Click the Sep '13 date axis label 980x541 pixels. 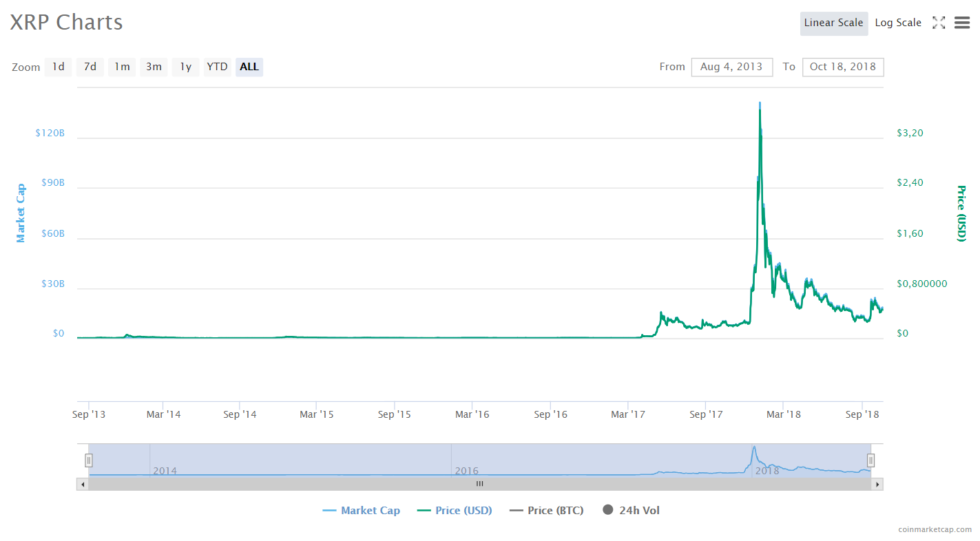pyautogui.click(x=89, y=414)
